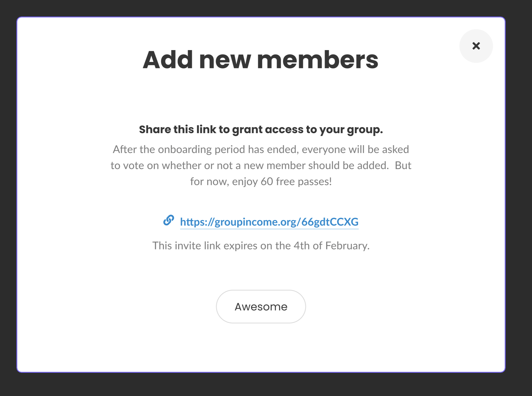
Task: Click the "to vote on whether" text line
Action: (261, 166)
